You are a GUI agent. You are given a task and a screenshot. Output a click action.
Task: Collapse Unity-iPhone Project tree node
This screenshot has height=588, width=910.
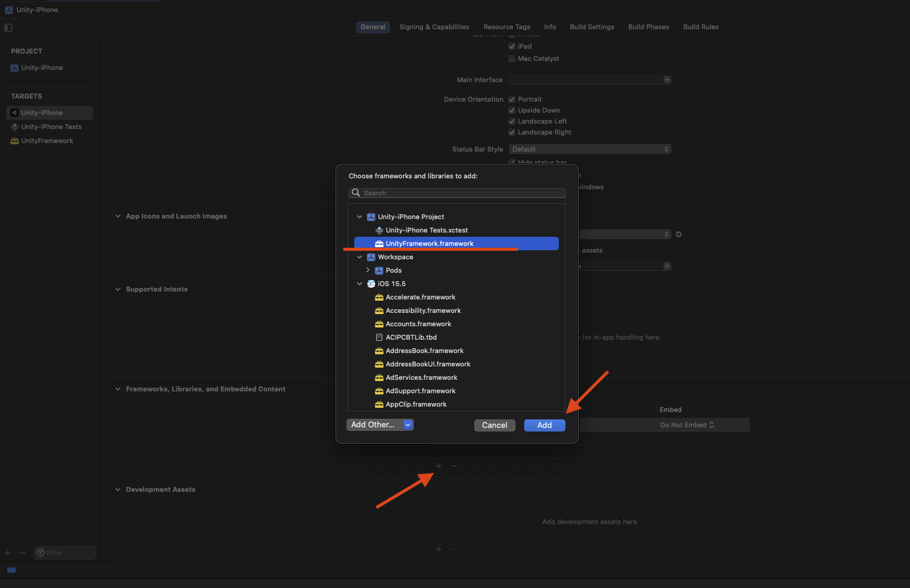coord(360,217)
